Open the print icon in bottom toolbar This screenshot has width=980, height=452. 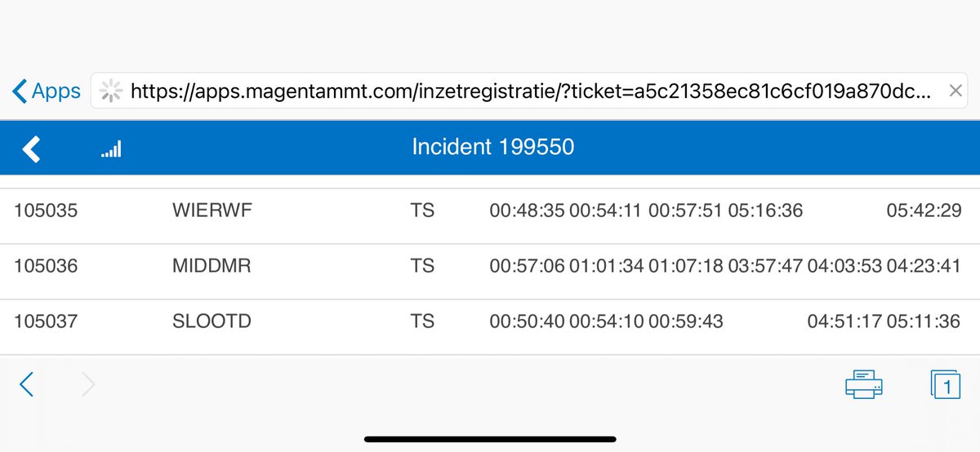[x=864, y=384]
